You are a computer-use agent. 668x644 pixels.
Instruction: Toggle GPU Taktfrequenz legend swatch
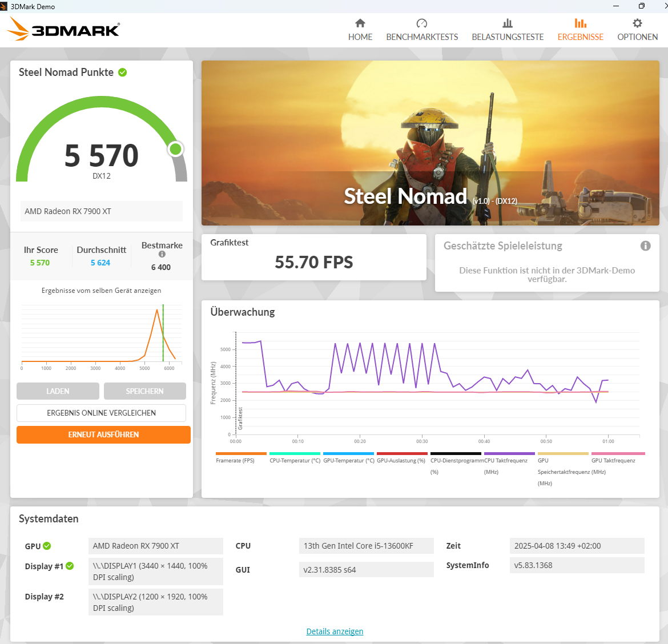coord(618,454)
